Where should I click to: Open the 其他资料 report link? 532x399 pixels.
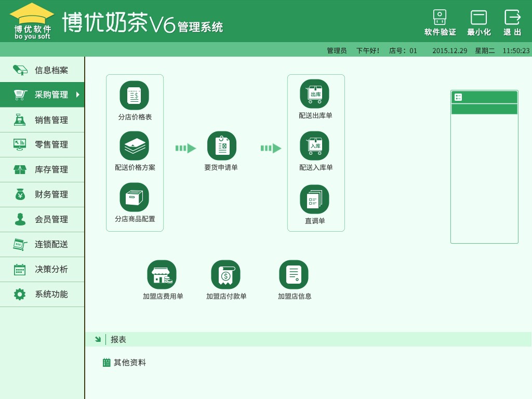125,363
